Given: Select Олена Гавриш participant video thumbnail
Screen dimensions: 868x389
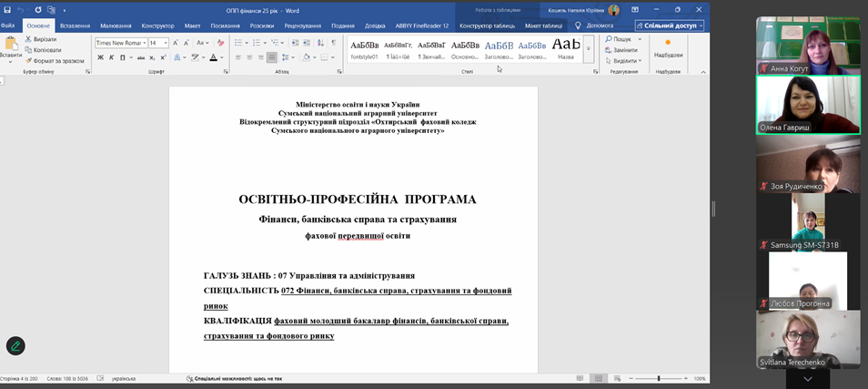Looking at the screenshot, I should [808, 105].
